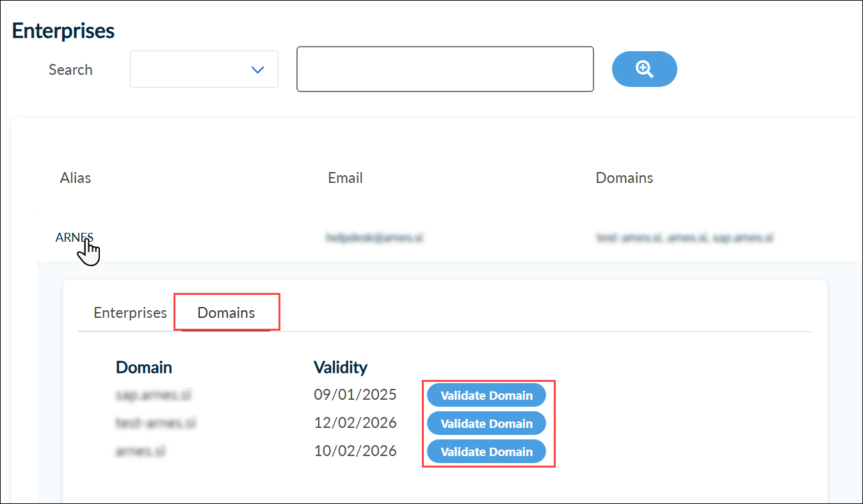
Task: Switch to the Enterprises tab
Action: (x=130, y=313)
